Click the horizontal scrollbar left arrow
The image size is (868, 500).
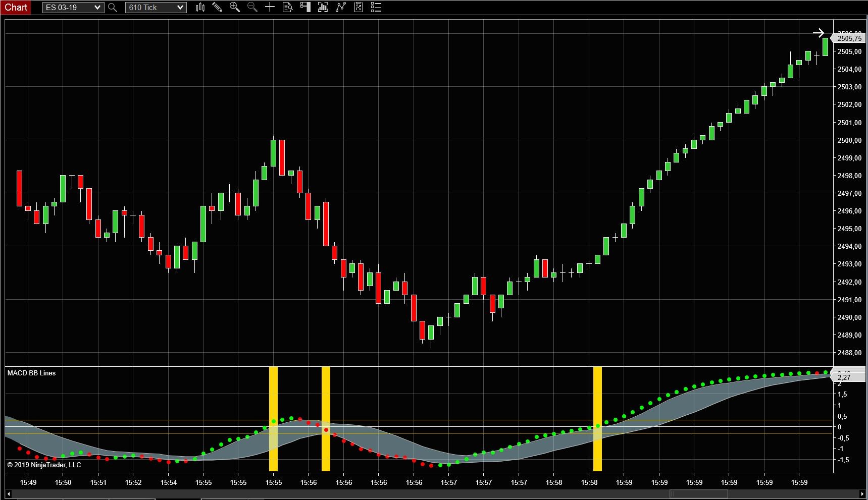click(x=8, y=494)
